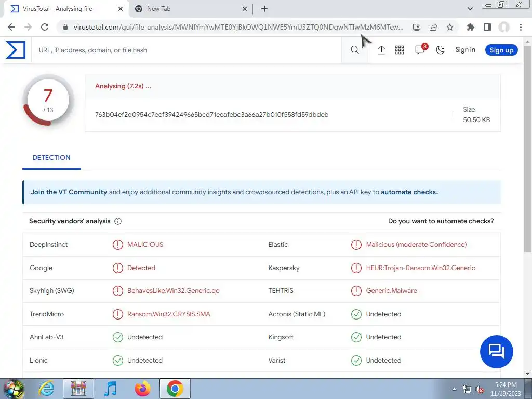
Task: Click the upload file icon
Action: 381,50
